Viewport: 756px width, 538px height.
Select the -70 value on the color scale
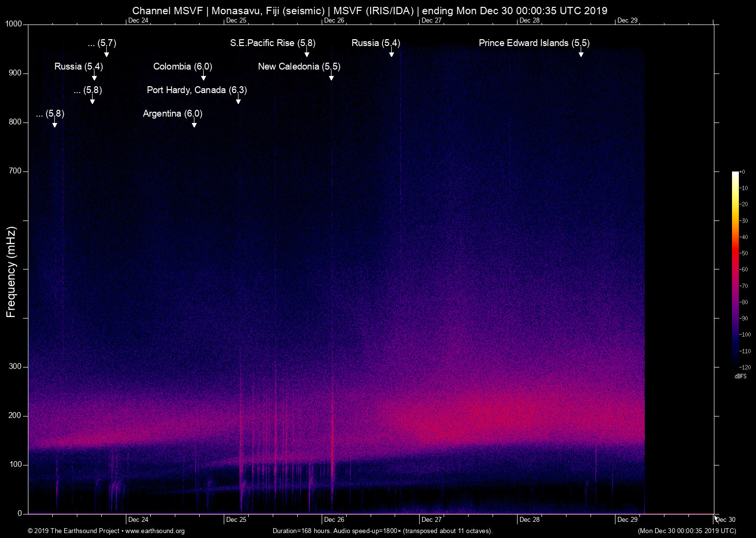coord(744,286)
